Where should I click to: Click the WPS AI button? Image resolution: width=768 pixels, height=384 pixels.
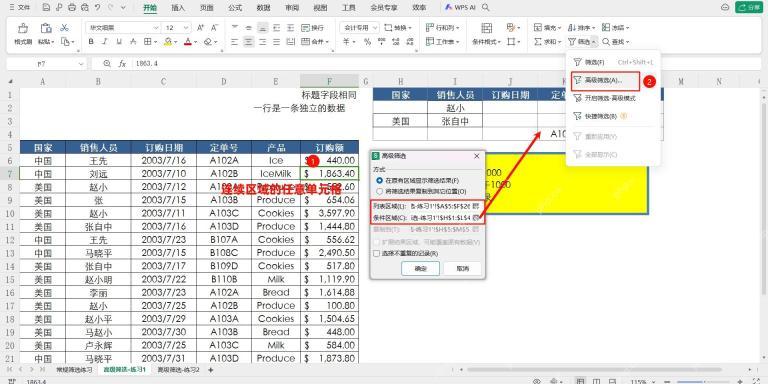pyautogui.click(x=460, y=8)
